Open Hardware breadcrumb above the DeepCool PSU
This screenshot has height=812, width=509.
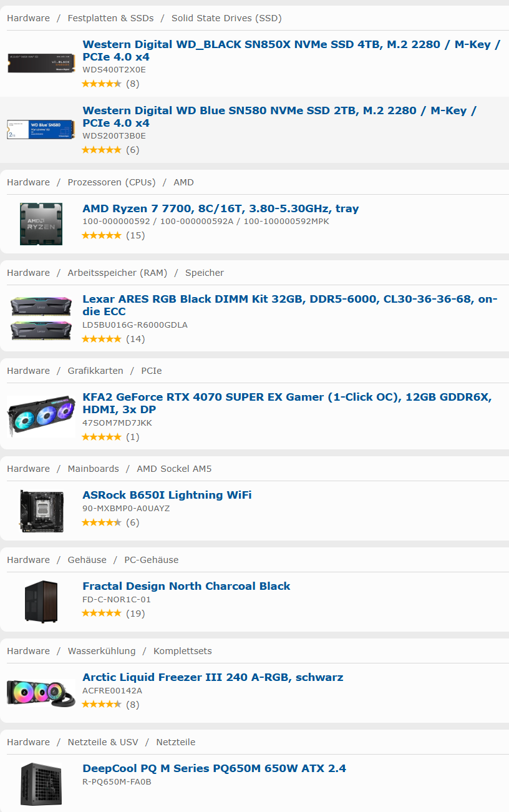[x=28, y=742]
